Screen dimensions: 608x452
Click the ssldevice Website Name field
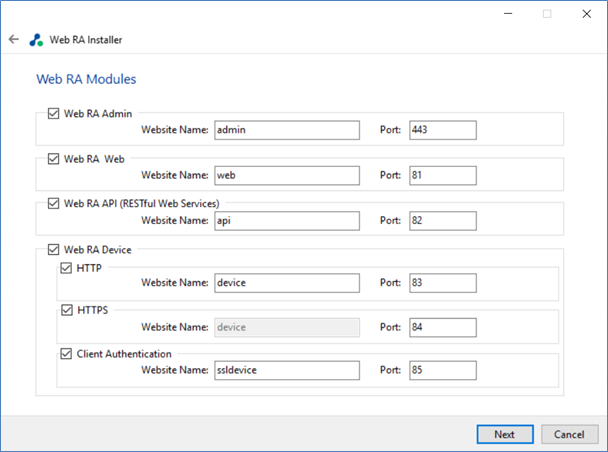pyautogui.click(x=287, y=370)
